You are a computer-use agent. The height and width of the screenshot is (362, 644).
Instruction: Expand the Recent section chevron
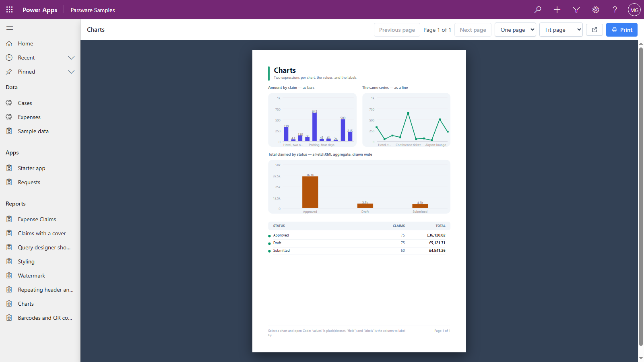[x=71, y=58]
